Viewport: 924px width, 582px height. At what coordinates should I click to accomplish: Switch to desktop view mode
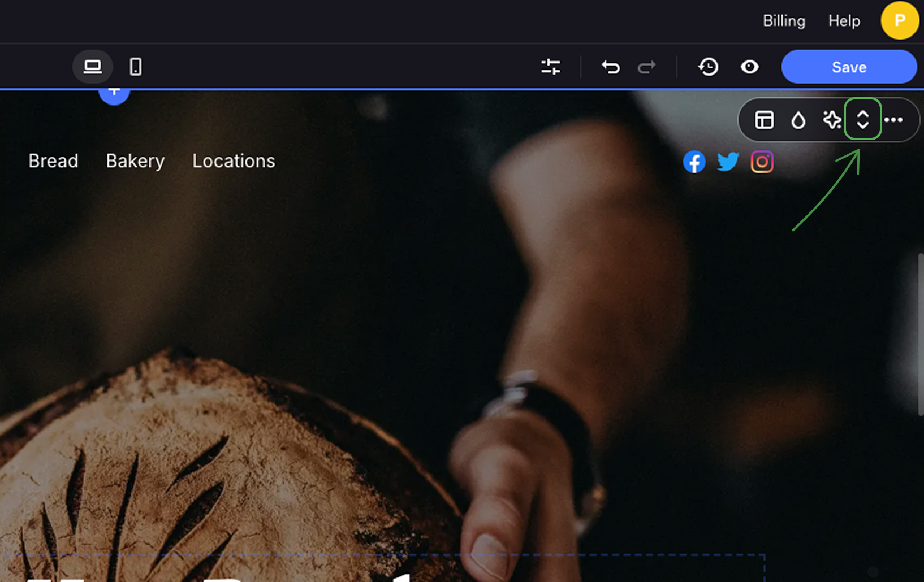point(93,67)
